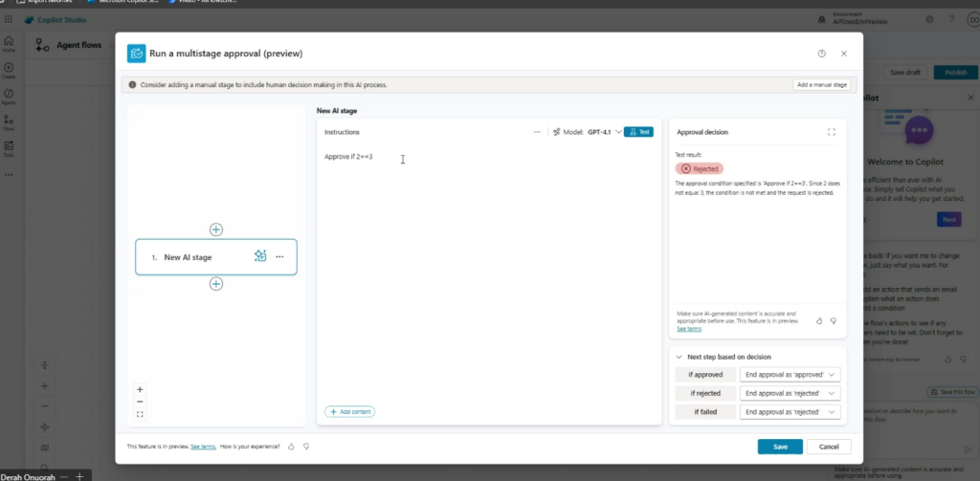Click into the Approve if 2==3 instructions field
Image resolution: width=980 pixels, height=481 pixels.
pyautogui.click(x=489, y=274)
